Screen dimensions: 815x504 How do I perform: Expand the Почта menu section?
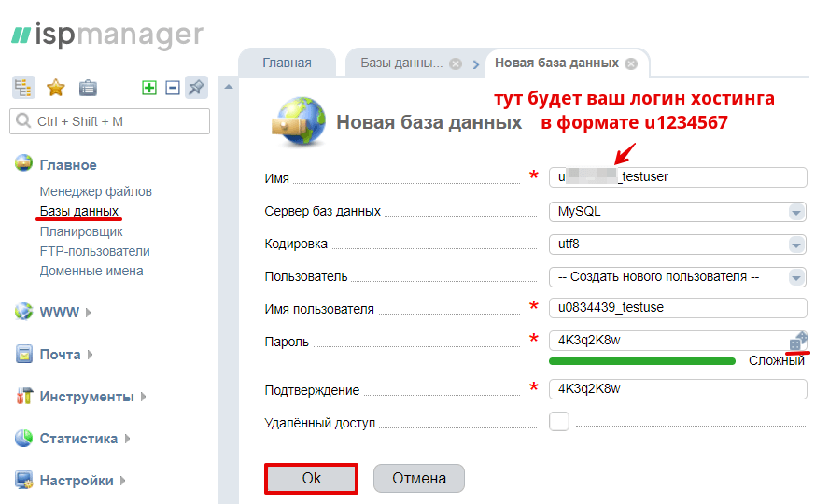91,355
